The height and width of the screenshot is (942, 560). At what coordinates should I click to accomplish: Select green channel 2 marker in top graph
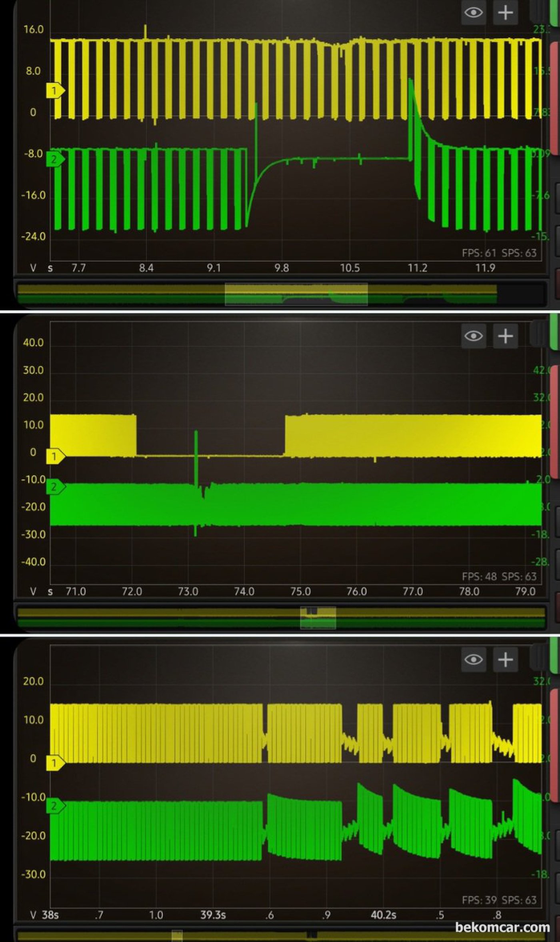pyautogui.click(x=55, y=159)
